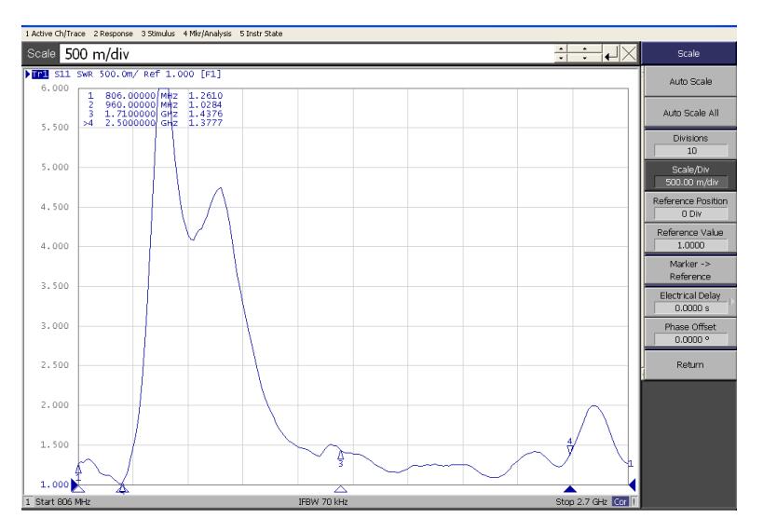
Task: Select the Tr1 trace label
Action: (x=40, y=75)
